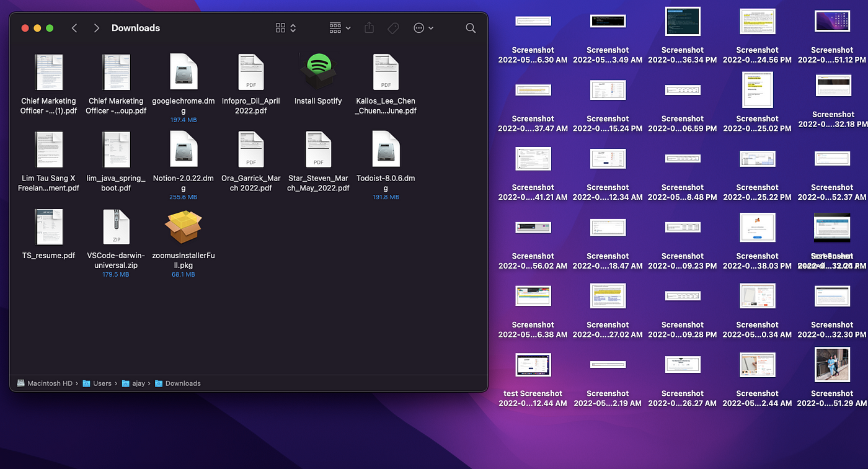Select lim_java_spring_boot.pdf

(x=116, y=150)
